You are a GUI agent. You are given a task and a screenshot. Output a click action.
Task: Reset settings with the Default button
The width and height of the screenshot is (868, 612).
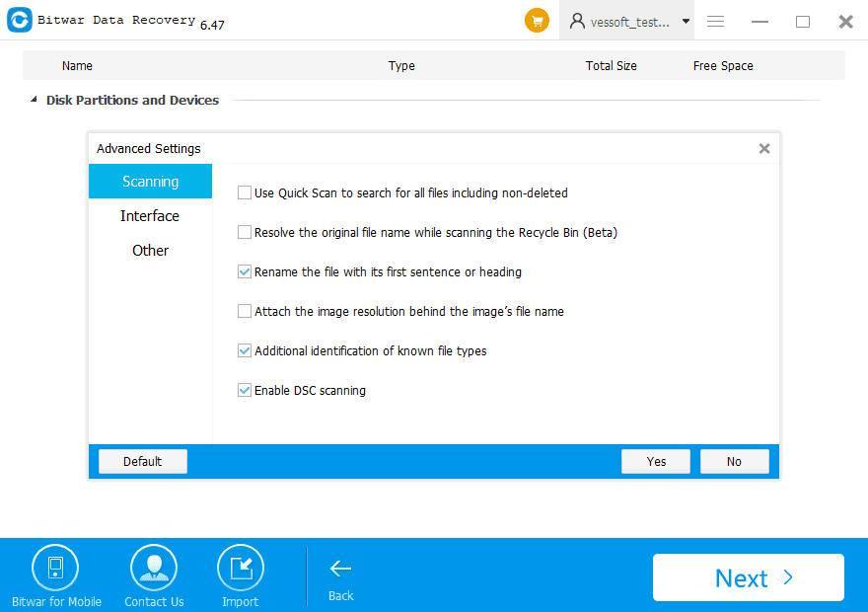pyautogui.click(x=143, y=461)
